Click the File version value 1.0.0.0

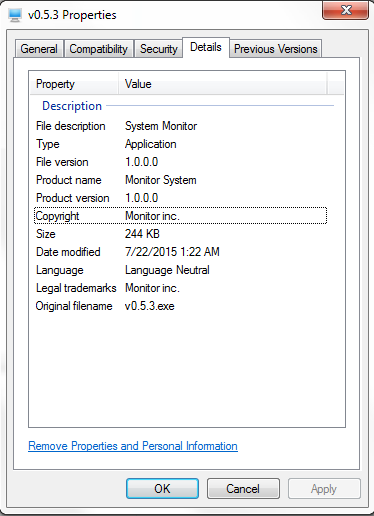tap(142, 162)
